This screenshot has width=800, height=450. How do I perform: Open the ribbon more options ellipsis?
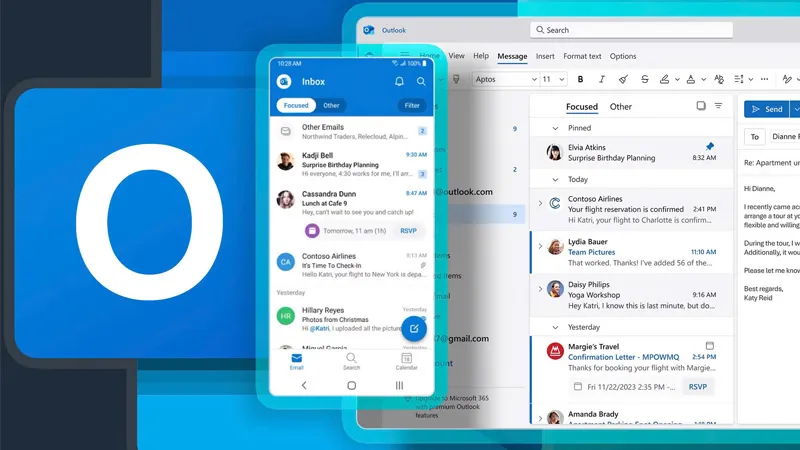pyautogui.click(x=764, y=79)
